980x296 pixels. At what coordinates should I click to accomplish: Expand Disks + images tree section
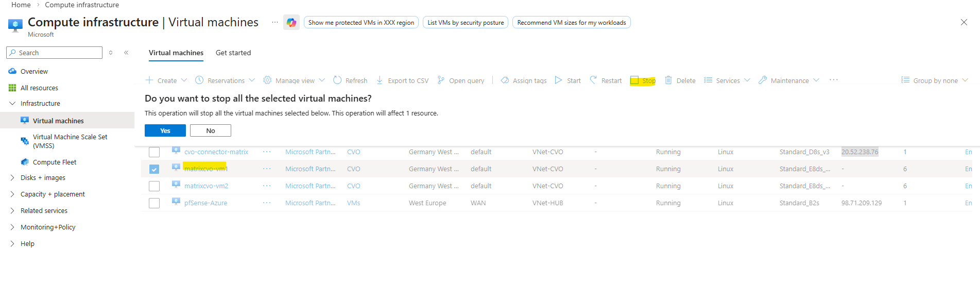tap(12, 177)
